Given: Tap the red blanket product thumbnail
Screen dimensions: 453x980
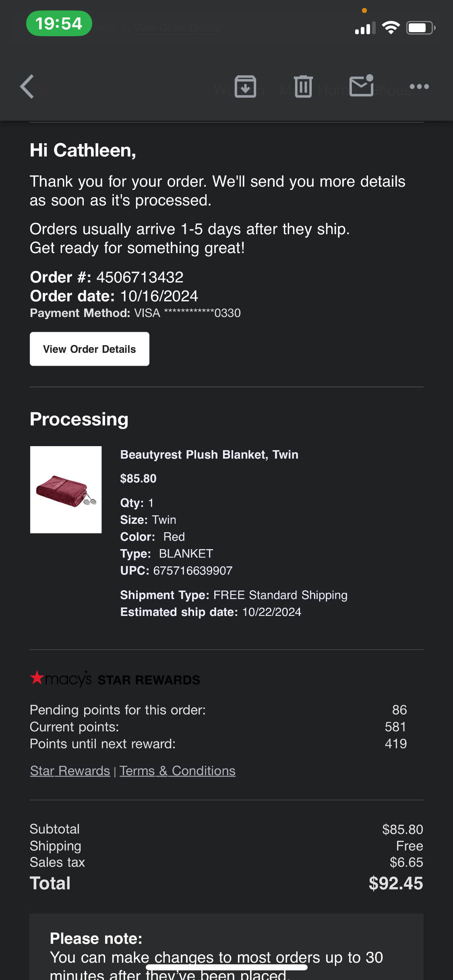Looking at the screenshot, I should [x=66, y=490].
